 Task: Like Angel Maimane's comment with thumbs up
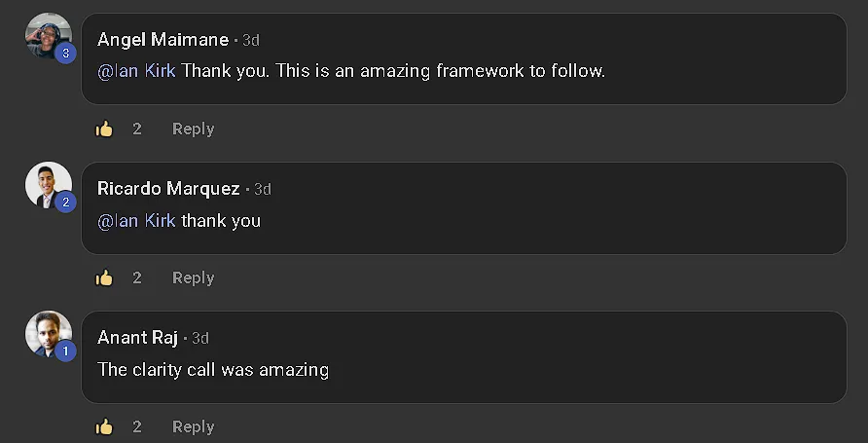[104, 129]
